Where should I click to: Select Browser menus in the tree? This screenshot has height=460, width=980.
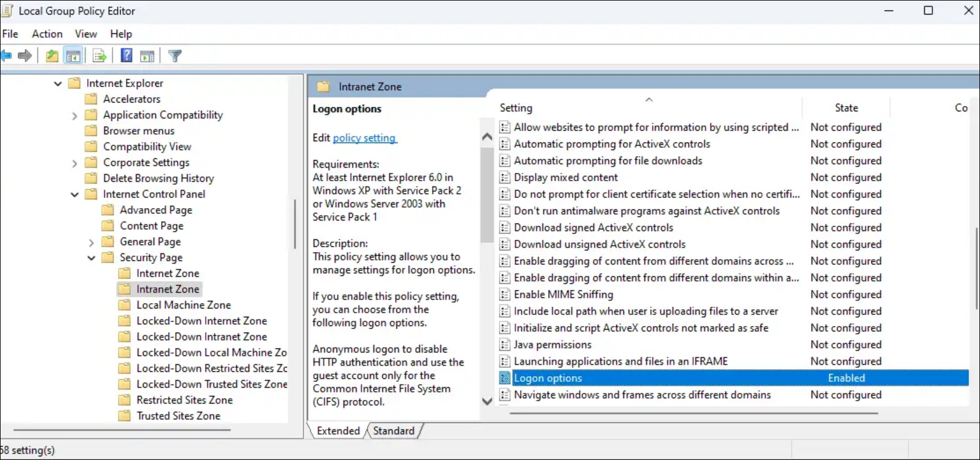coord(138,131)
